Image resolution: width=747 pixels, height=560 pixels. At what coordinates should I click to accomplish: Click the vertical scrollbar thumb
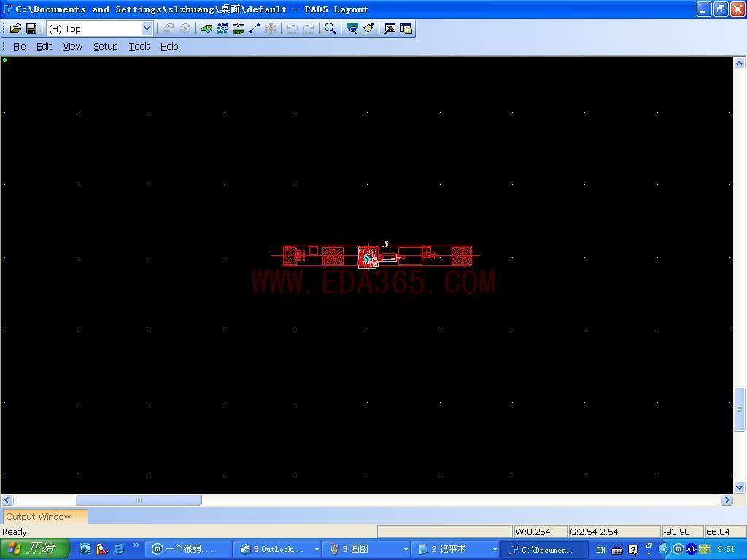[x=740, y=409]
